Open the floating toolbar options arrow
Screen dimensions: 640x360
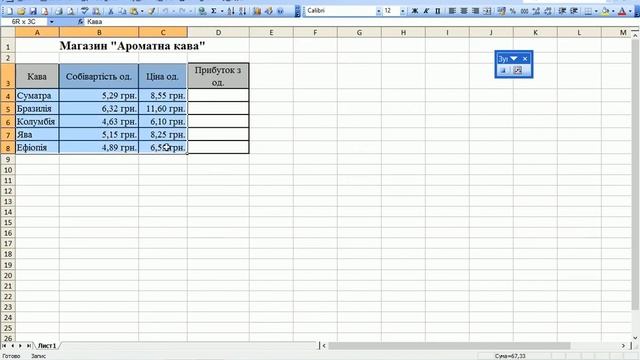click(x=514, y=59)
